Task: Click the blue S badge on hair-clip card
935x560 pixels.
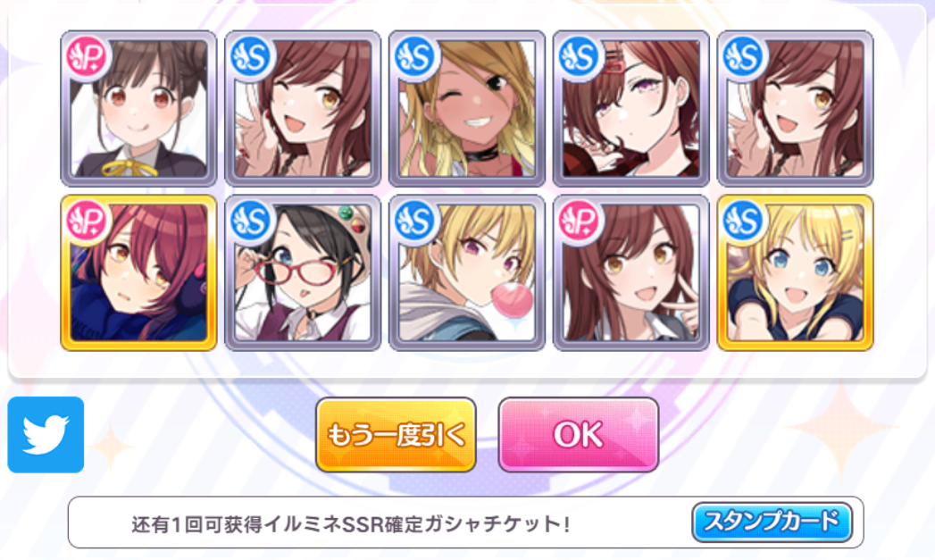Action: [x=580, y=57]
